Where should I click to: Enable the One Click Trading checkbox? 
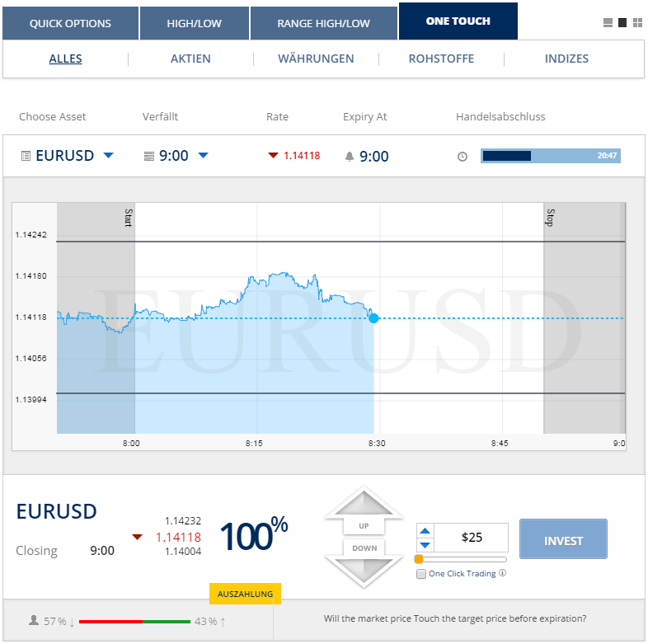pos(421,574)
